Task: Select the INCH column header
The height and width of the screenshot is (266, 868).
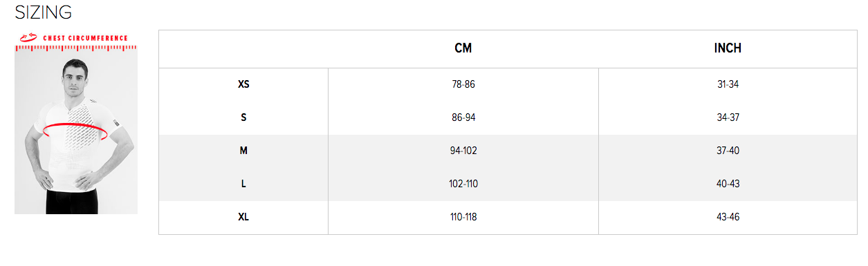Action: coord(728,48)
